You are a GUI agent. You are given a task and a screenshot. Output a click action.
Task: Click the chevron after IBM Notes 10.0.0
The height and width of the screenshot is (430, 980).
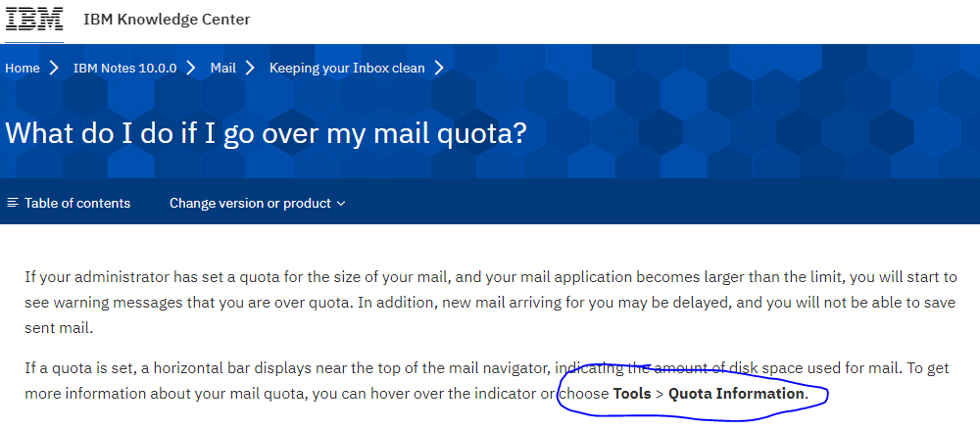point(192,69)
